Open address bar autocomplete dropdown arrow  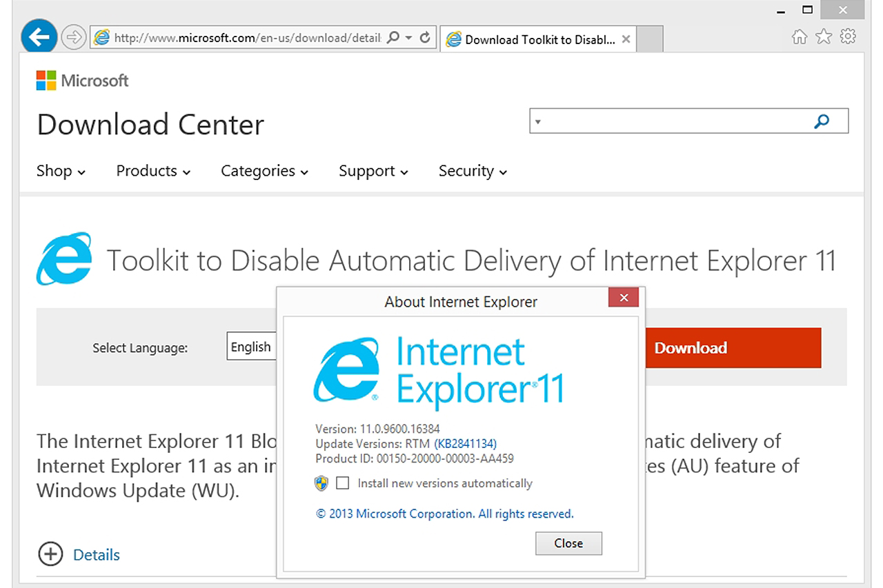[x=408, y=38]
